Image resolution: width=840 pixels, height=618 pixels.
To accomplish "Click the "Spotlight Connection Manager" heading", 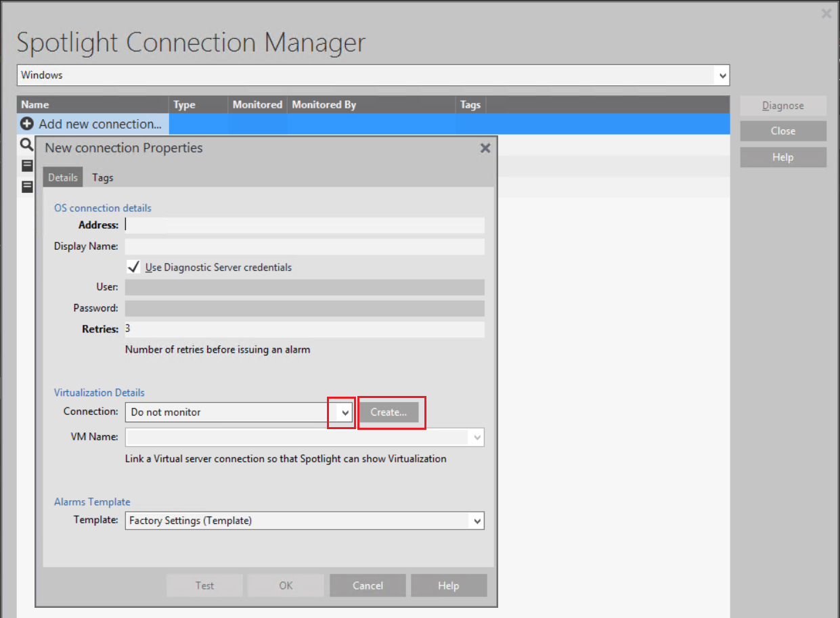I will [x=191, y=43].
